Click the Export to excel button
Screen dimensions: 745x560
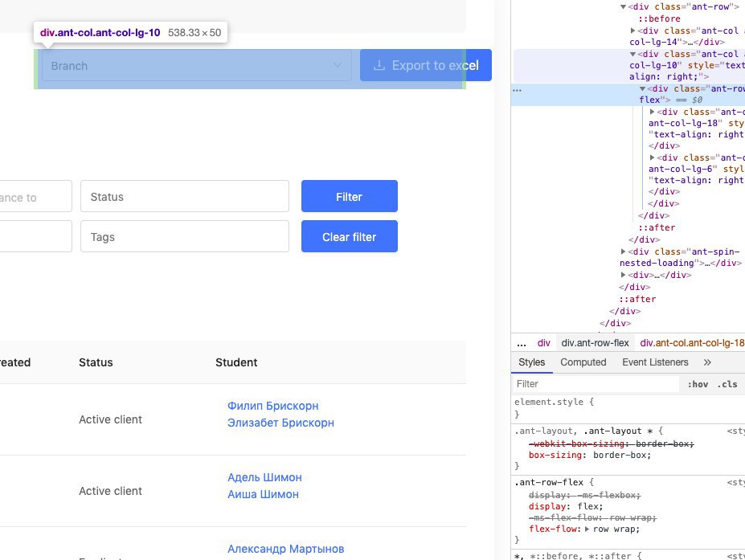pyautogui.click(x=426, y=66)
